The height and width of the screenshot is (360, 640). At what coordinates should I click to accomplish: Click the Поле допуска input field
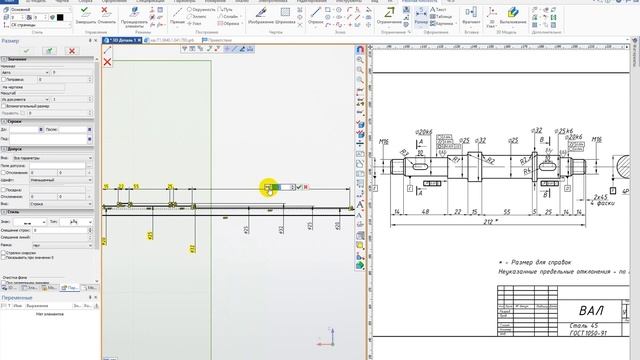coord(58,166)
